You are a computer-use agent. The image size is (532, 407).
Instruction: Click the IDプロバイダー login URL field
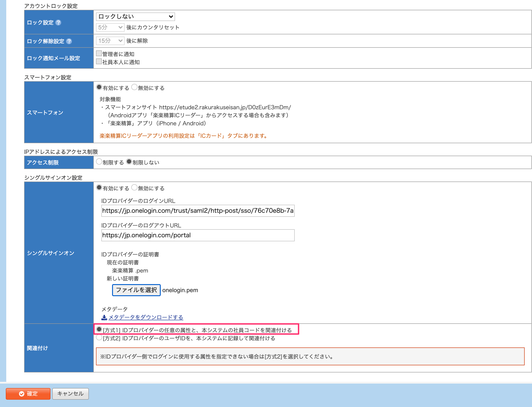point(198,211)
